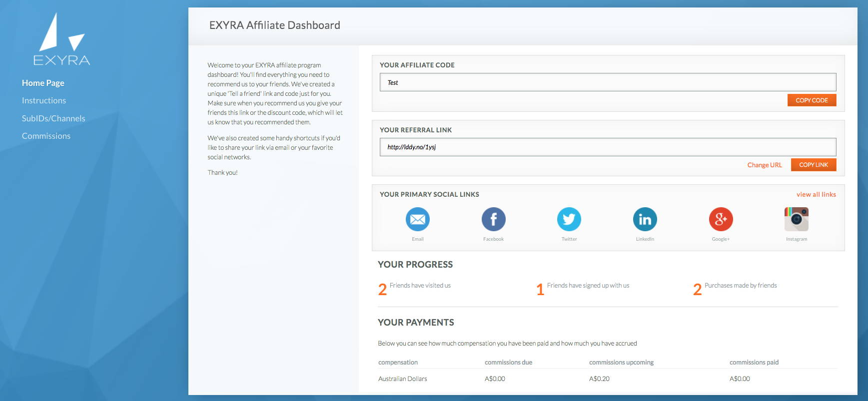The height and width of the screenshot is (401, 868).
Task: Click the affiliate code field containing Test
Action: pyautogui.click(x=608, y=82)
